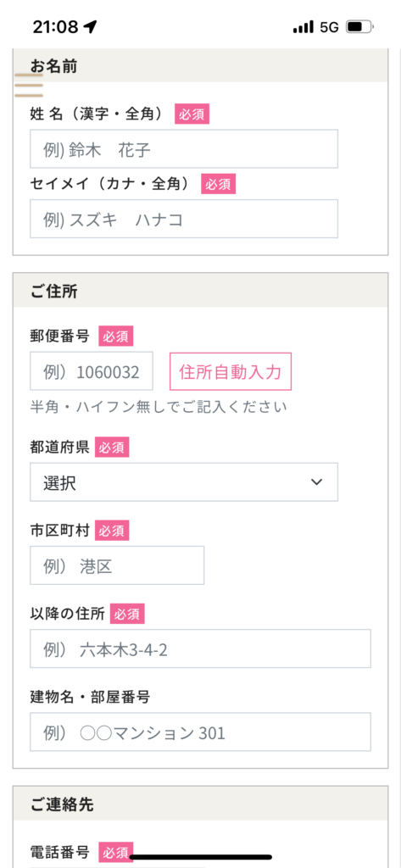Tap the home indicator bar at bottom
The height and width of the screenshot is (868, 401).
coord(200,857)
